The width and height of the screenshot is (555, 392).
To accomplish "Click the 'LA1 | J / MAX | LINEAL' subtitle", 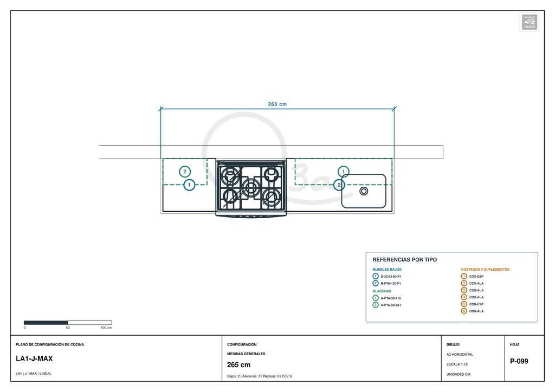I will coord(34,374).
